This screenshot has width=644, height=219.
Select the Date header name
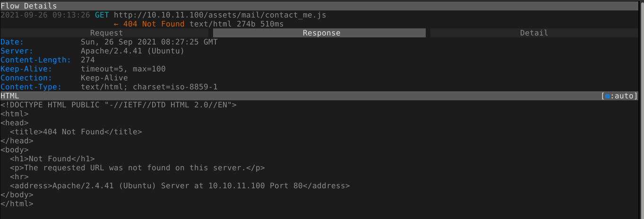[x=9, y=42]
